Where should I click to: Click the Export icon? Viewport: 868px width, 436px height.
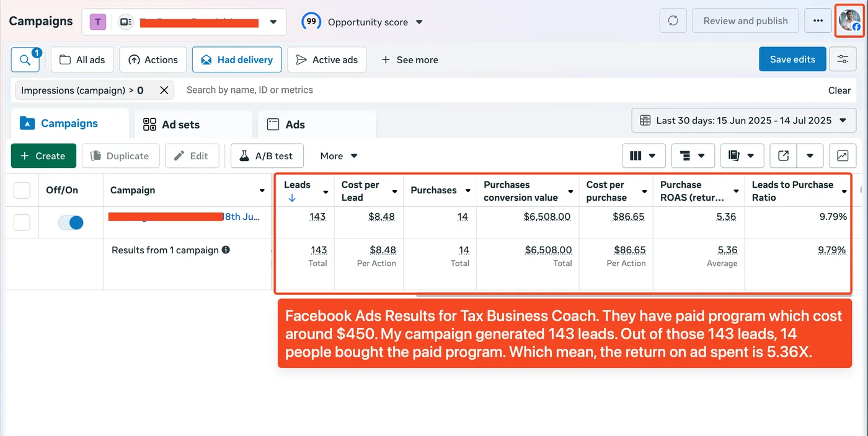point(782,155)
